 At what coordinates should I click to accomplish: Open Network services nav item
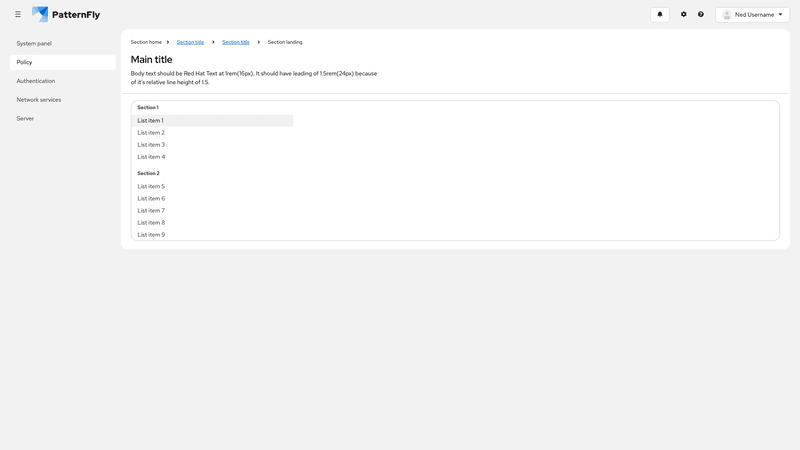39,100
